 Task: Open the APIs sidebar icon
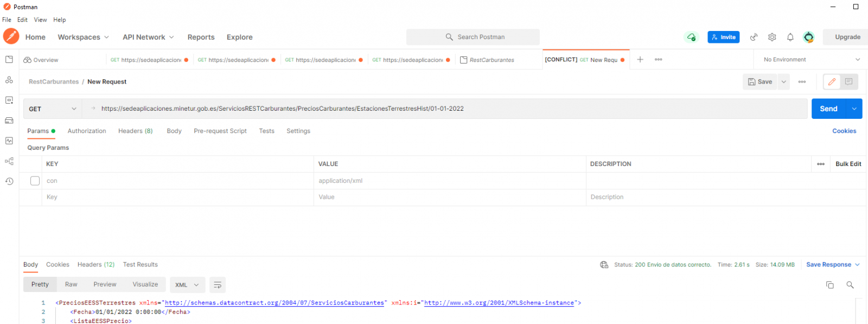[x=9, y=80]
